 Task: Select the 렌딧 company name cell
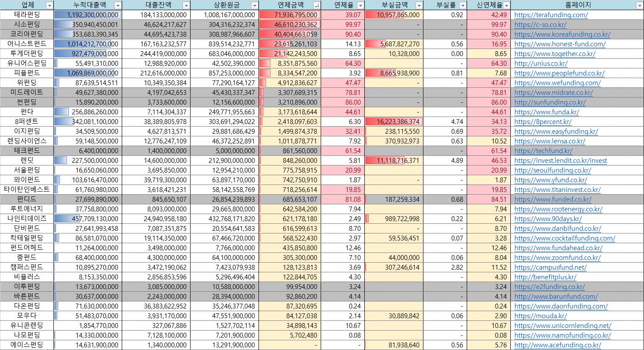coord(27,161)
